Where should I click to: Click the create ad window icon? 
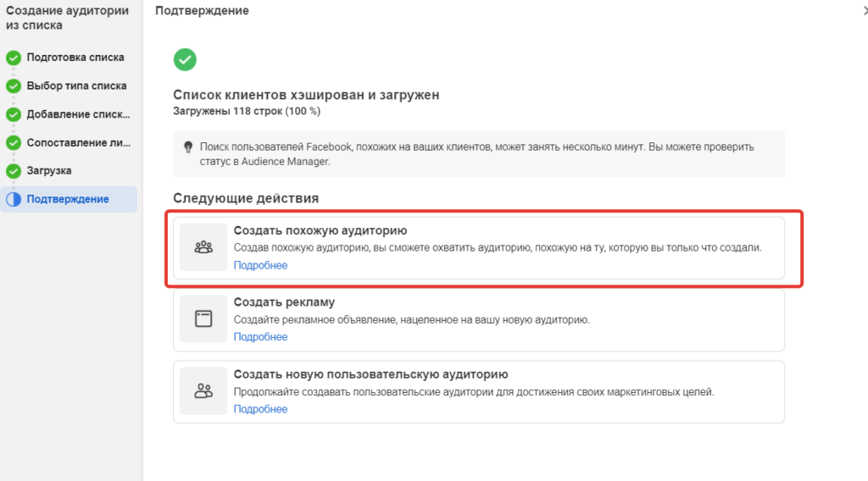(x=203, y=318)
